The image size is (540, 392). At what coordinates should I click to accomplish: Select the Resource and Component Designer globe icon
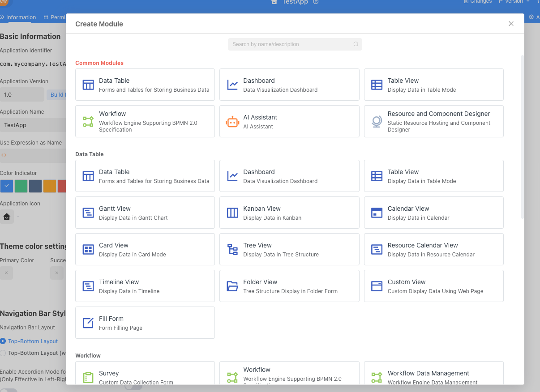coord(377,122)
